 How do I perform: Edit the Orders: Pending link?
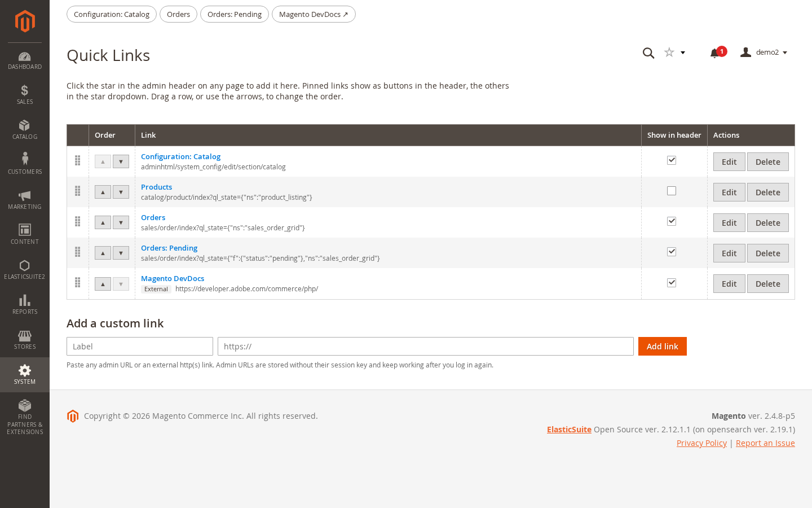coord(729,253)
